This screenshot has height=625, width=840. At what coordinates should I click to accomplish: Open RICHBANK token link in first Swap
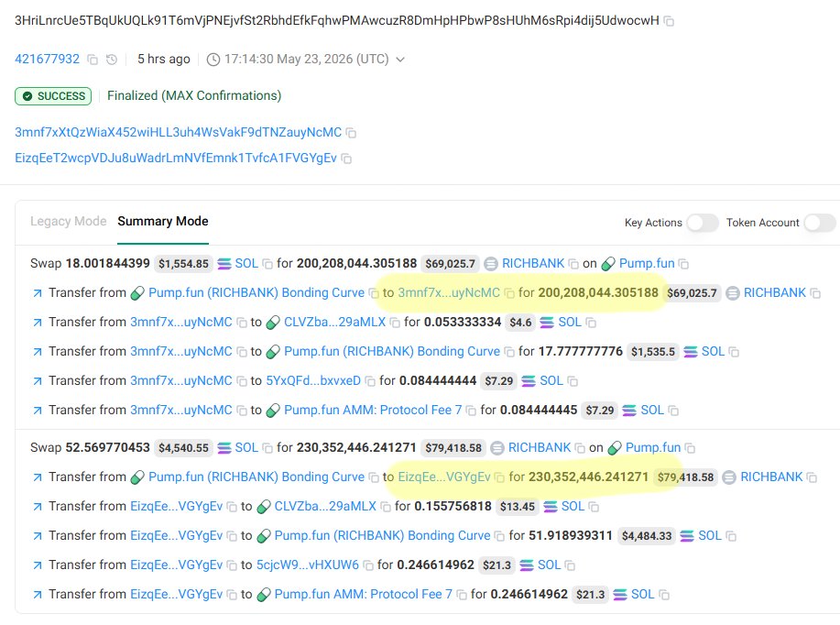(533, 264)
